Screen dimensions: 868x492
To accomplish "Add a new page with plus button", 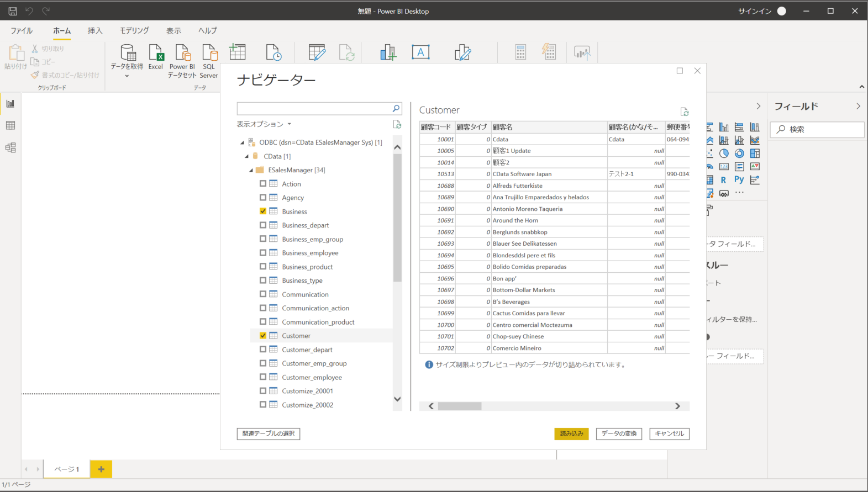I will [x=101, y=469].
